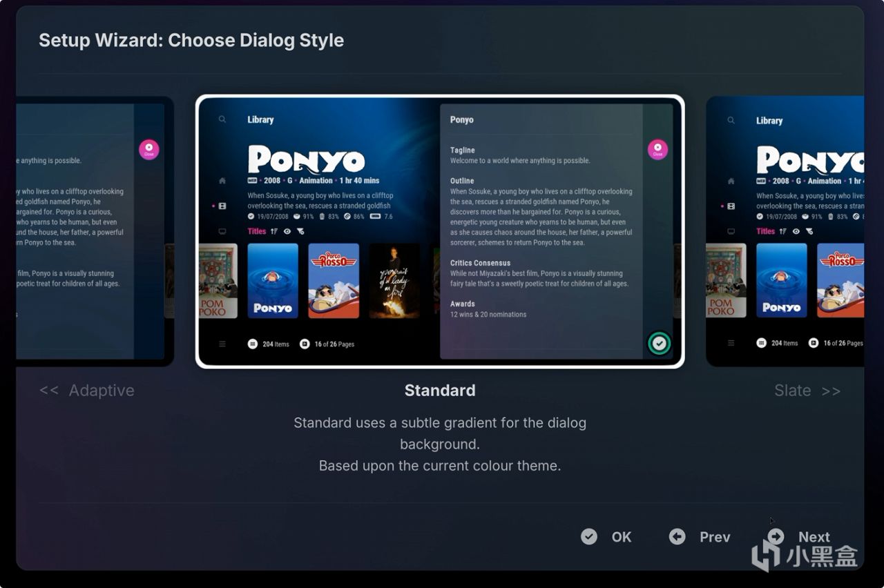Click the Ponyo dialog title in Standard preview

pyautogui.click(x=462, y=120)
